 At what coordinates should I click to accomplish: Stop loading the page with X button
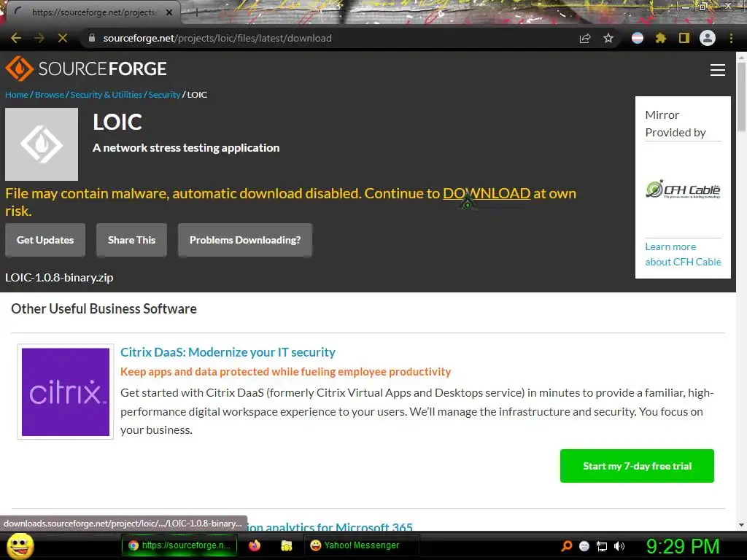click(63, 38)
